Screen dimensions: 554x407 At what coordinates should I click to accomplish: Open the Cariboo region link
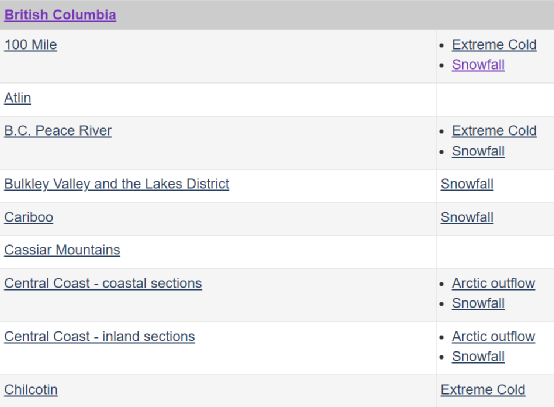pos(29,217)
